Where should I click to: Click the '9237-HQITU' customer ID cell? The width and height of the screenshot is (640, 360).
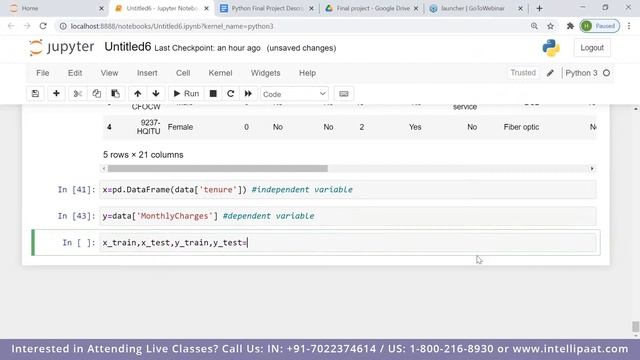coord(148,127)
